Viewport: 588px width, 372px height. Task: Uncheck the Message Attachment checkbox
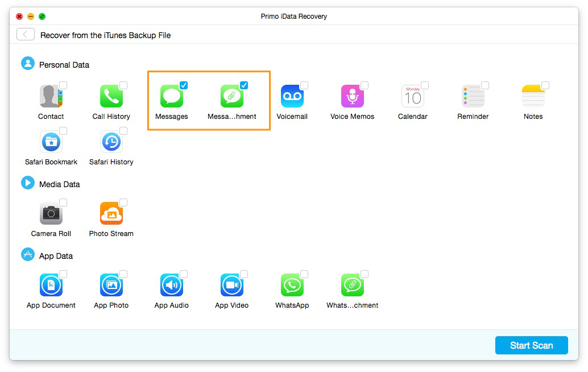(244, 85)
